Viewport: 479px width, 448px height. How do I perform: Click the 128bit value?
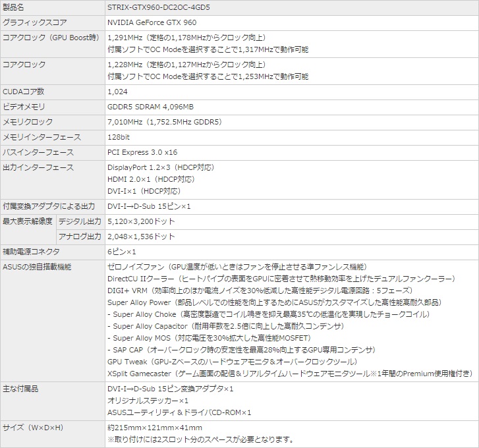pos(119,137)
